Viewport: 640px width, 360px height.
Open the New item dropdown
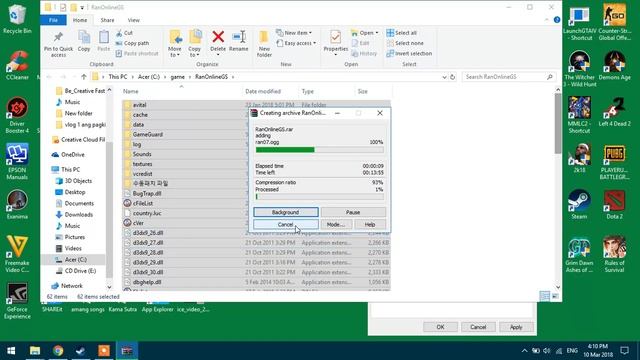click(295, 33)
